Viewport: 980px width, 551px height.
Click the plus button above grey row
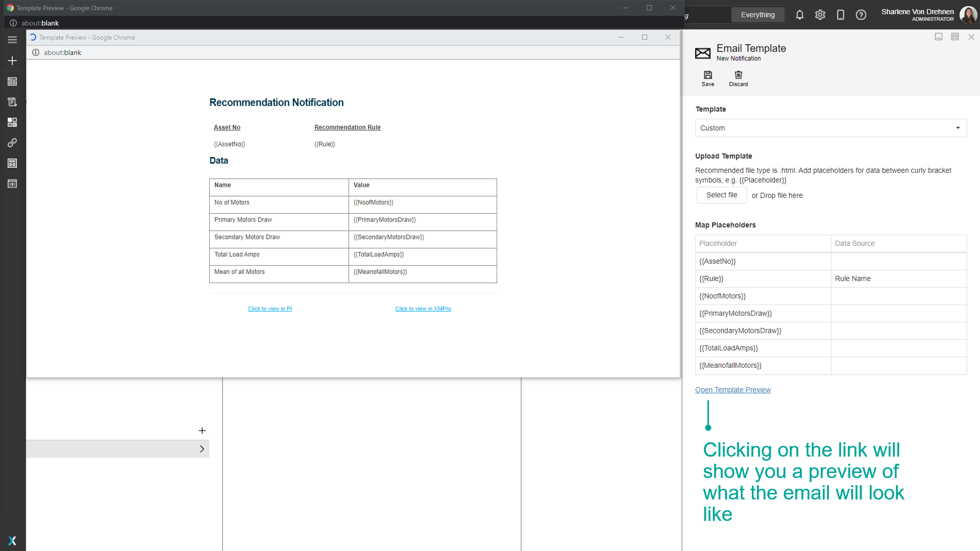pos(202,431)
